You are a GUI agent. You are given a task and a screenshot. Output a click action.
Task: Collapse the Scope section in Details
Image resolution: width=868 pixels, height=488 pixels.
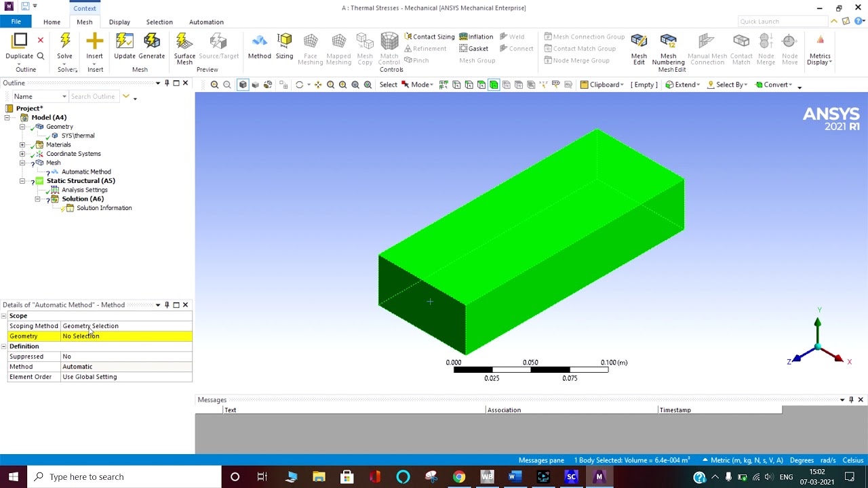tap(4, 316)
